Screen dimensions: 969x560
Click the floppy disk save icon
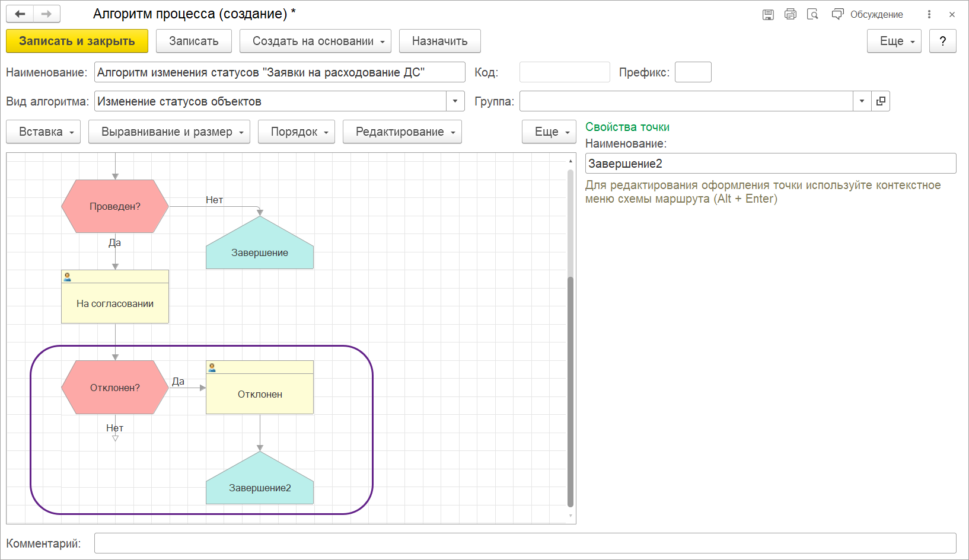[768, 14]
